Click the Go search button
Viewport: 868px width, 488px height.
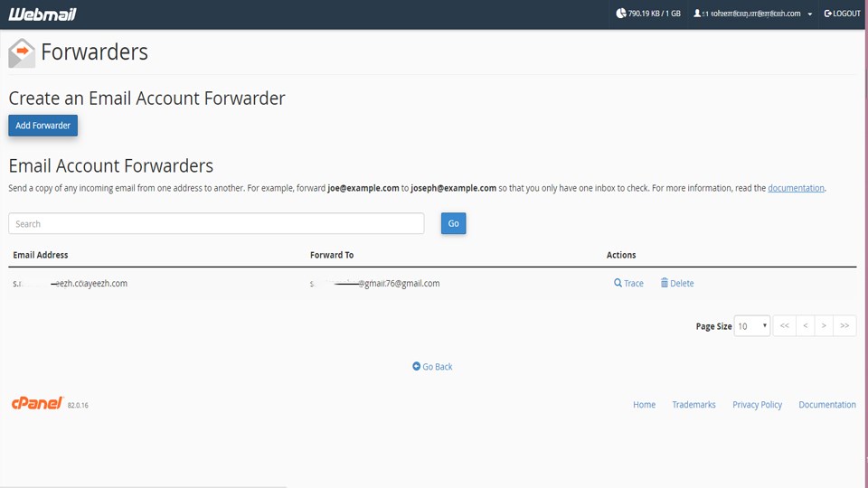point(453,223)
